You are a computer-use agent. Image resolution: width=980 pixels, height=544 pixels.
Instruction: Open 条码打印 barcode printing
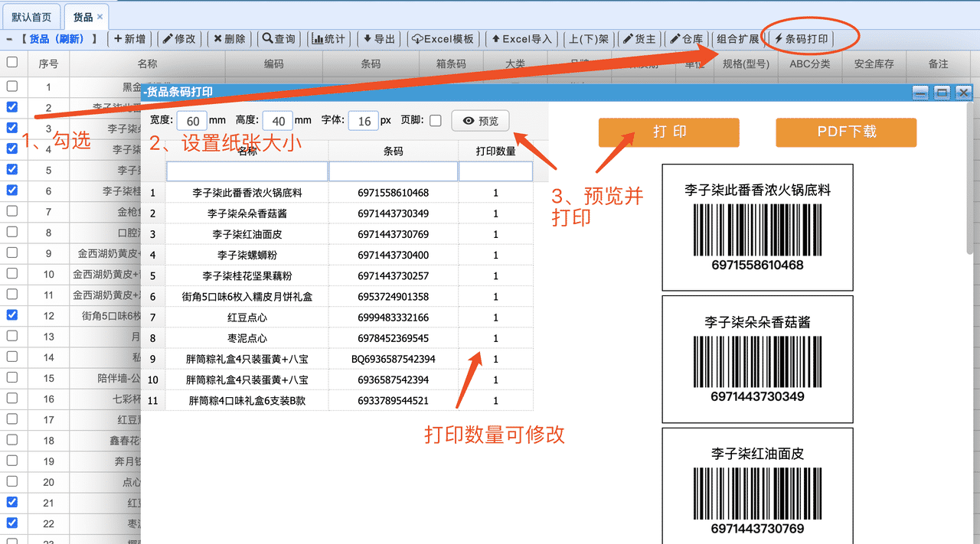pos(801,39)
